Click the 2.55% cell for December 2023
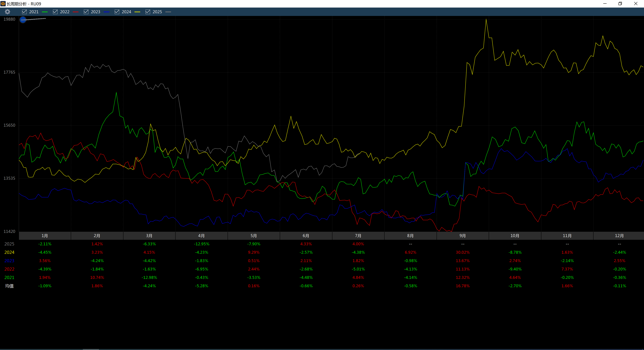This screenshot has width=644, height=350. pyautogui.click(x=619, y=261)
